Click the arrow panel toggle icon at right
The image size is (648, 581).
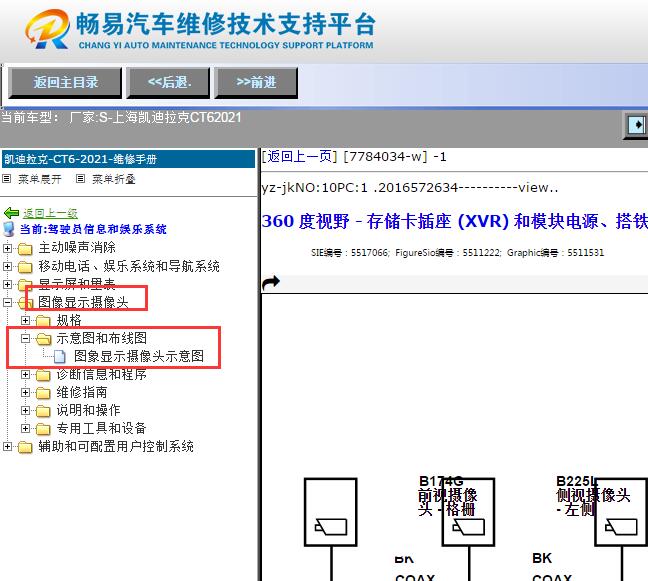click(x=636, y=124)
